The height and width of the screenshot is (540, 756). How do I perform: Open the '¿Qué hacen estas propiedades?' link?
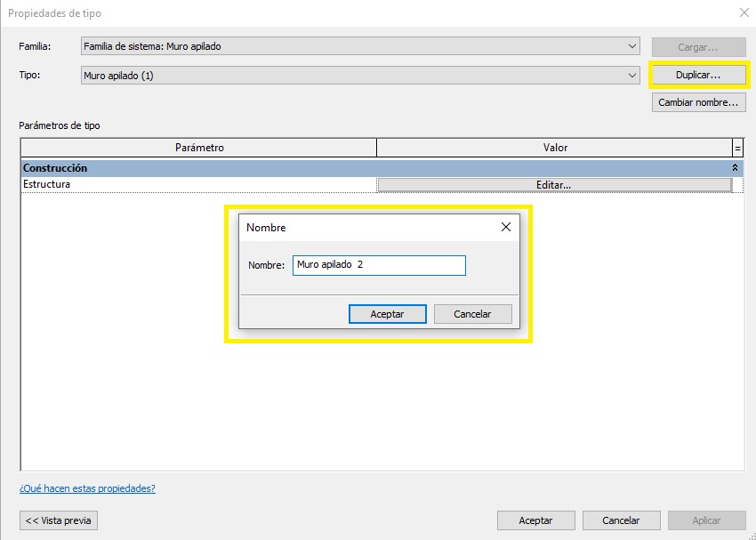(87, 488)
